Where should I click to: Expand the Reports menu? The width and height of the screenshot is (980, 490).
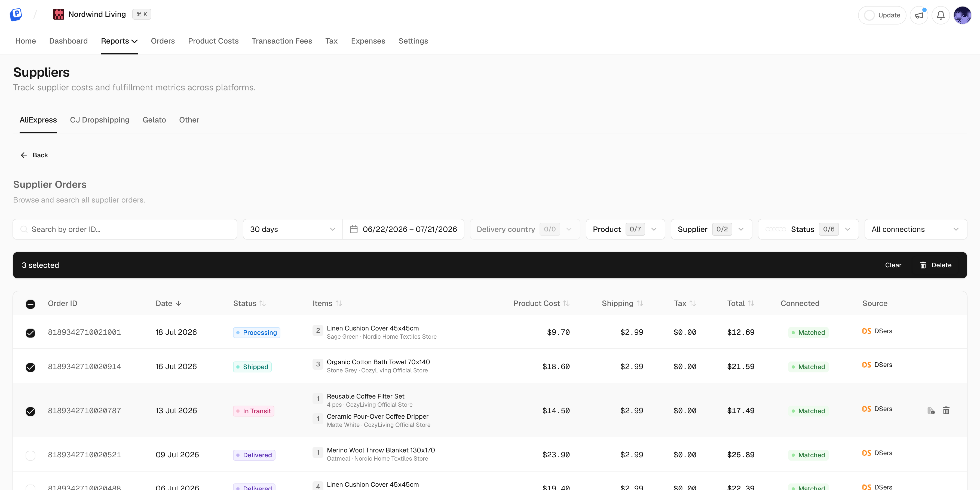click(x=119, y=41)
